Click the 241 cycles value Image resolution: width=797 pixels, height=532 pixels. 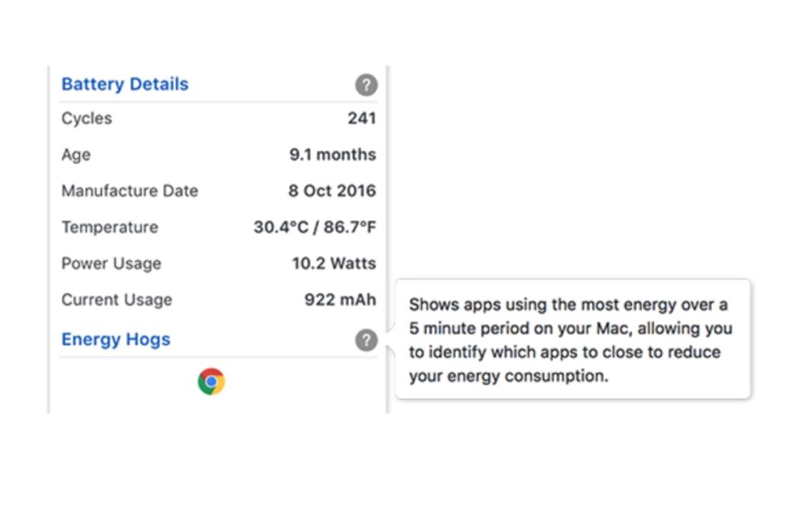361,118
